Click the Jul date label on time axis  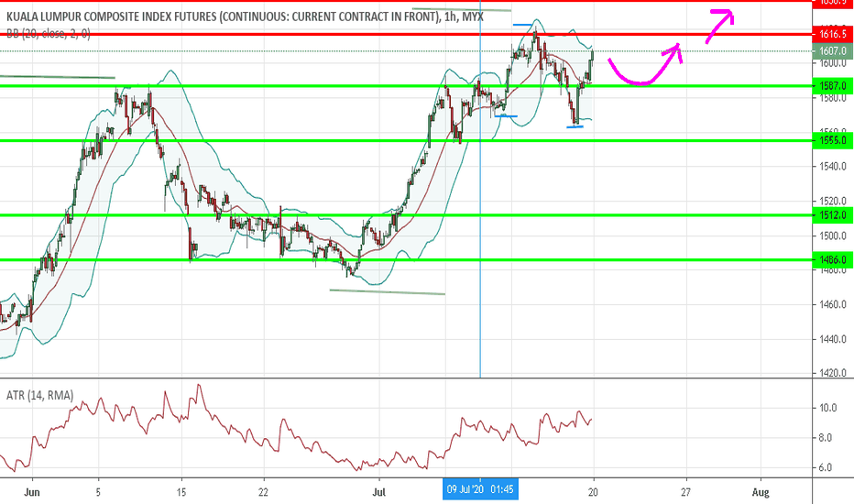[378, 492]
